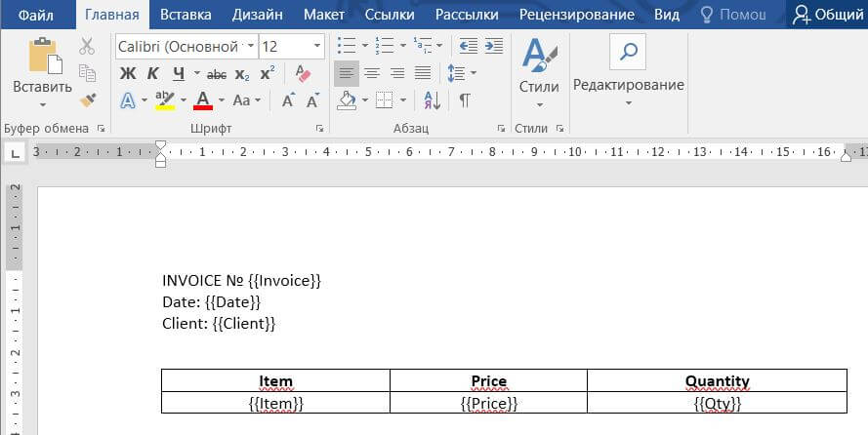This screenshot has height=435, width=868.
Task: Toggle italic formatting (К)
Action: pyautogui.click(x=152, y=73)
